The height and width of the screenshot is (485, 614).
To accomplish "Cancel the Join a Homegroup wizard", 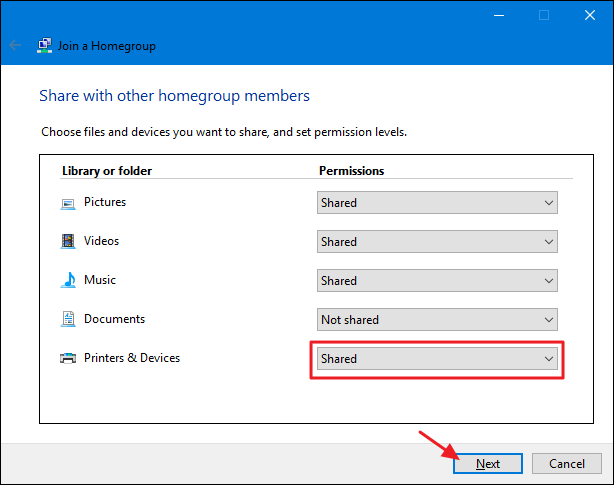I will point(566,464).
